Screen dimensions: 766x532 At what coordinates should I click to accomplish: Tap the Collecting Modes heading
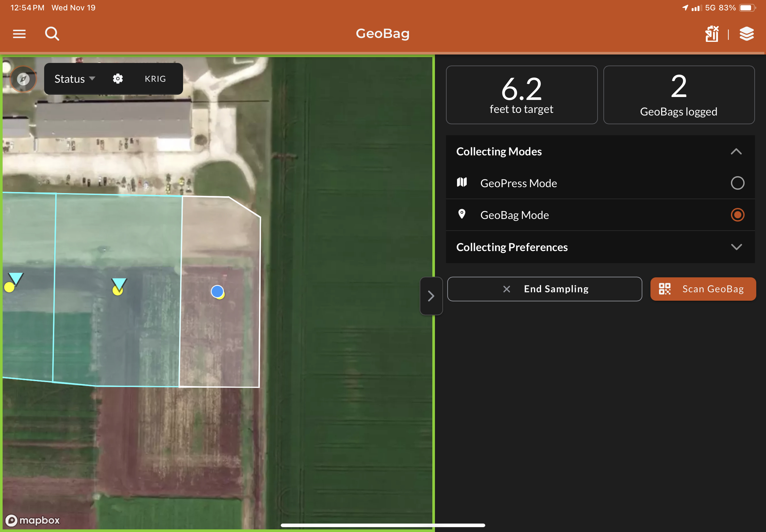[499, 151]
